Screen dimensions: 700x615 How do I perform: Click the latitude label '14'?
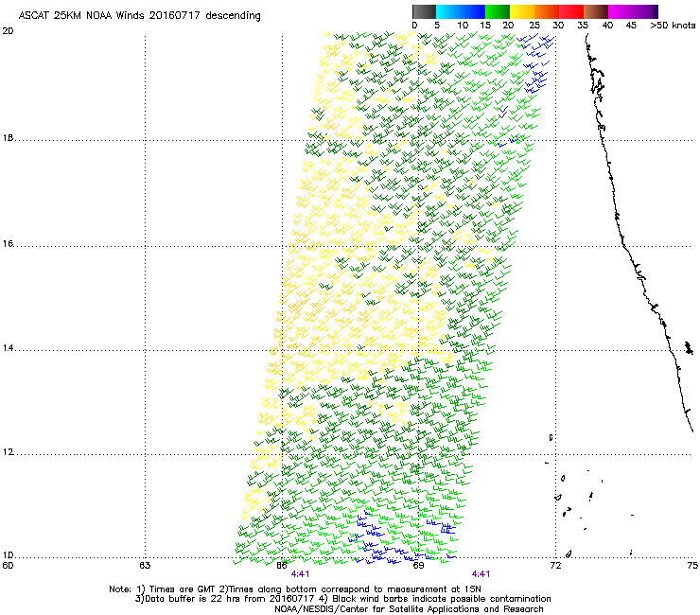(x=8, y=348)
